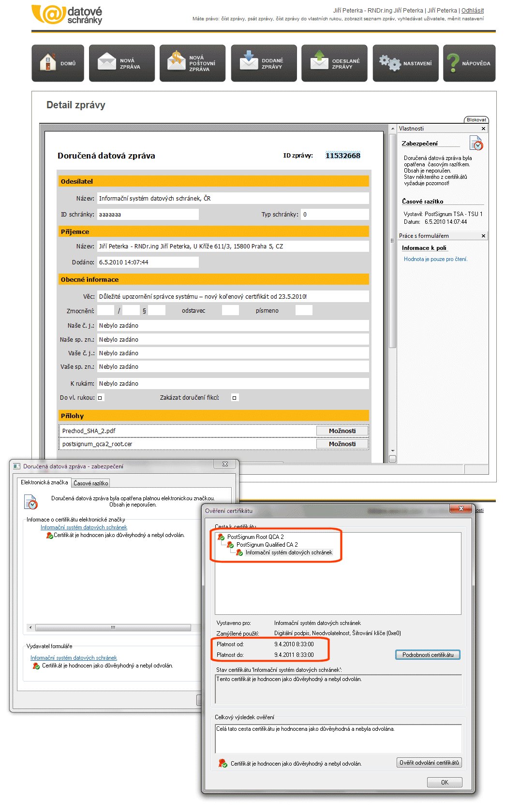Close the Ověření certifikátu dialog
This screenshot has width=505, height=812.
pyautogui.click(x=461, y=509)
